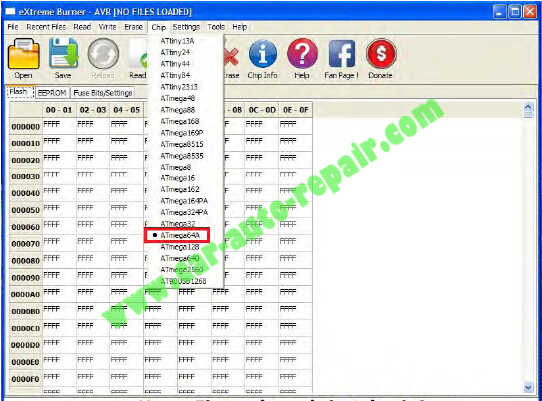This screenshot has height=401, width=542.
Task: Select row address 000070
Action: coord(26,244)
